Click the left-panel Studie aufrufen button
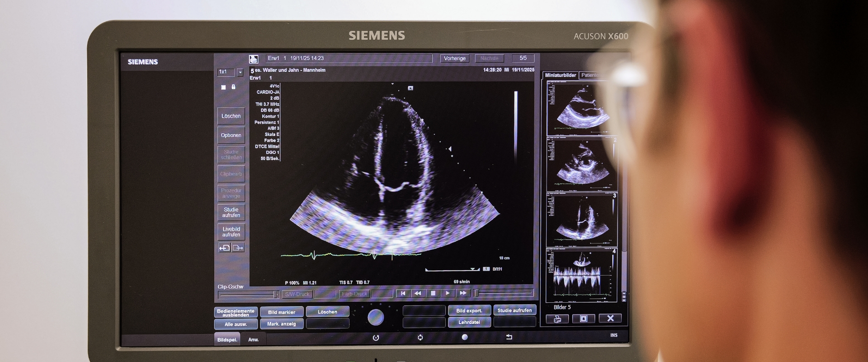This screenshot has width=868, height=362. click(231, 212)
